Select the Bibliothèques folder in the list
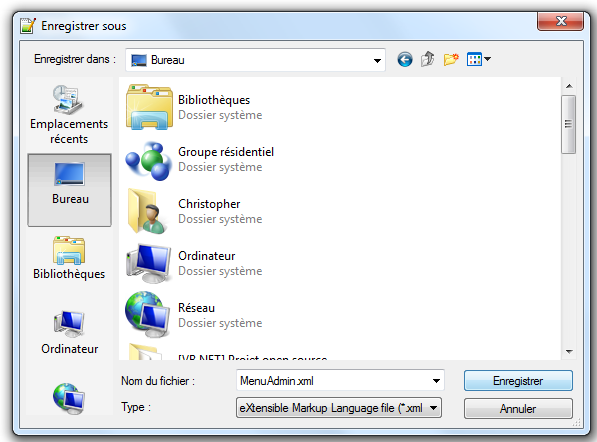 [194, 107]
